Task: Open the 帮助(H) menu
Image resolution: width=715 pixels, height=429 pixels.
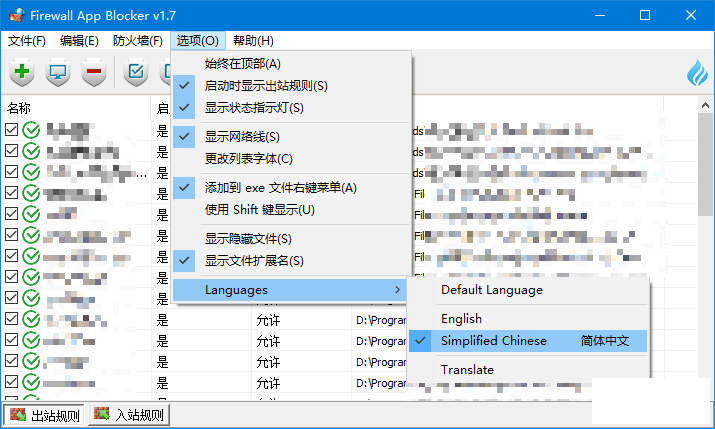Action: [253, 41]
